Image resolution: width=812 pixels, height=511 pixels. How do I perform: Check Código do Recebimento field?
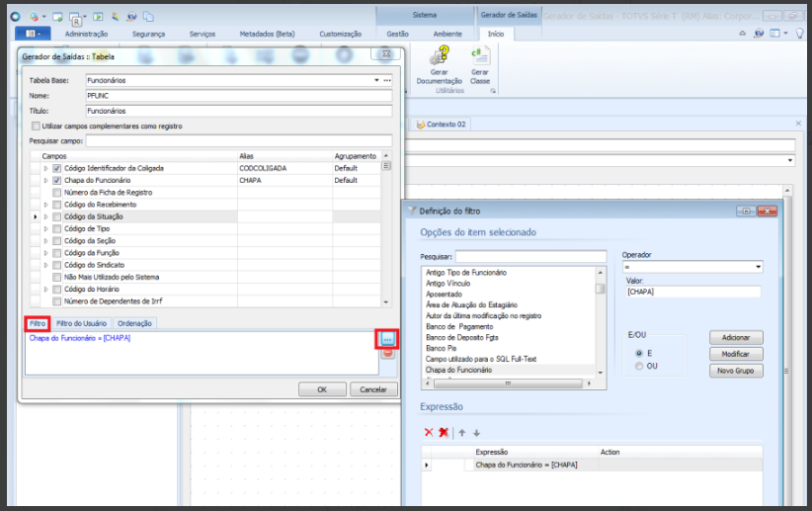(x=57, y=205)
